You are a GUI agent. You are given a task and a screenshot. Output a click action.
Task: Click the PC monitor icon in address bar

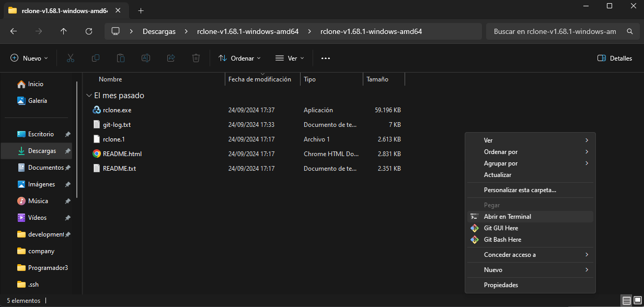pyautogui.click(x=116, y=31)
